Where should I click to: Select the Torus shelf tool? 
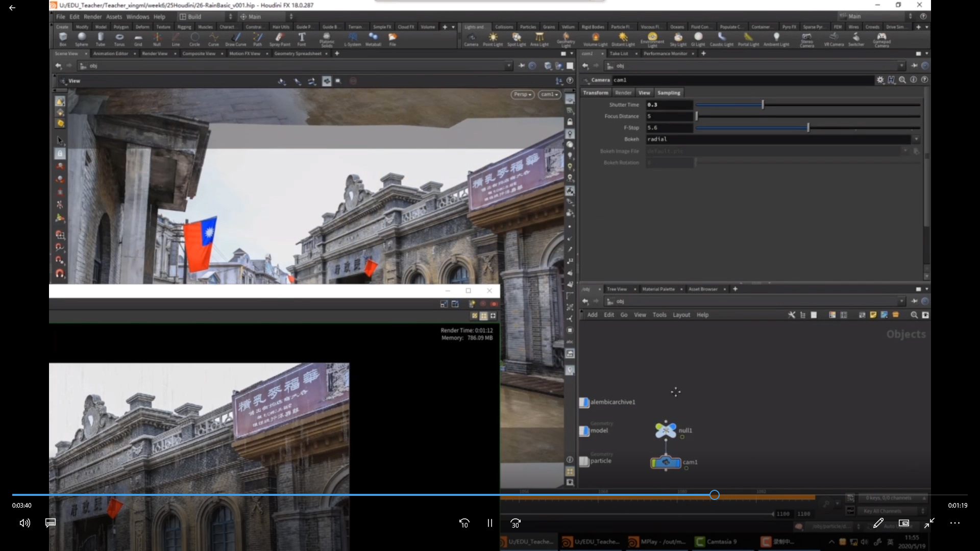click(119, 39)
